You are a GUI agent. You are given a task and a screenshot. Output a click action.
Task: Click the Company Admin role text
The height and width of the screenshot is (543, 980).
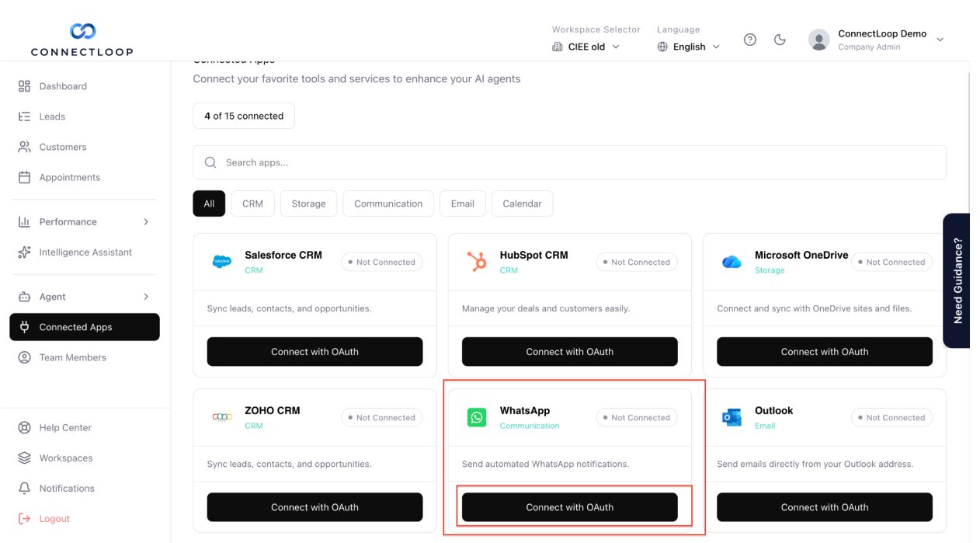(x=869, y=47)
